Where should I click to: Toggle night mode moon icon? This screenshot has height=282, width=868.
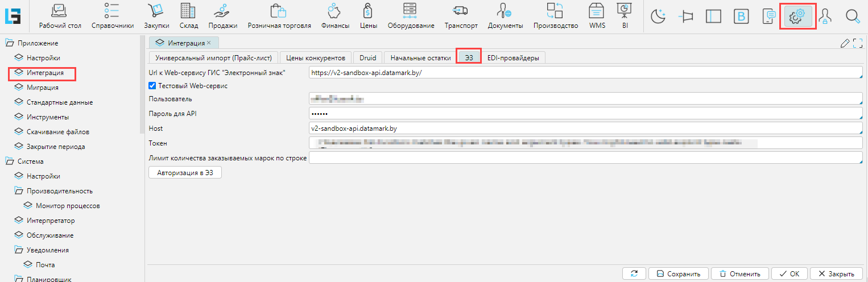pyautogui.click(x=658, y=16)
